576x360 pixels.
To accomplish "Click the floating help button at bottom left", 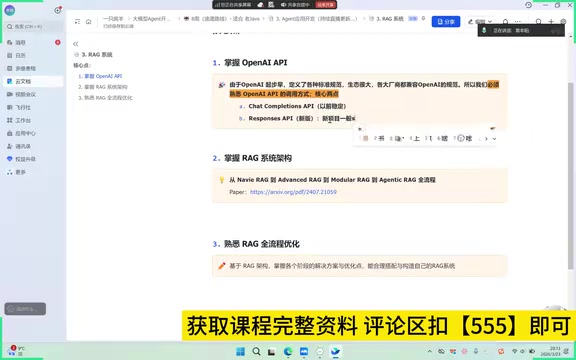I will tap(25, 309).
